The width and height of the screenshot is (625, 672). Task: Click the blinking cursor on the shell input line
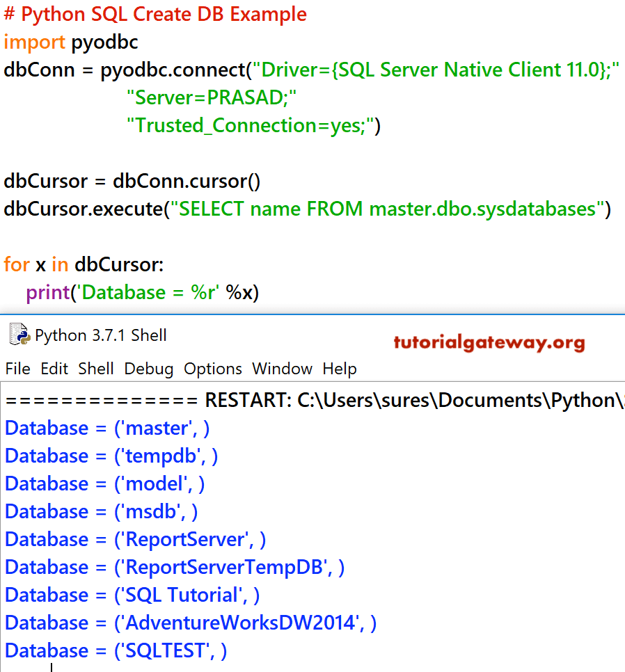(x=51, y=666)
